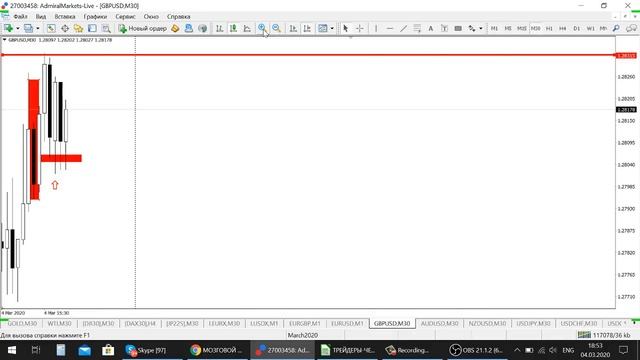The width and height of the screenshot is (640, 360).
Task: Click the ENG language indicator in tray
Action: coord(568,350)
